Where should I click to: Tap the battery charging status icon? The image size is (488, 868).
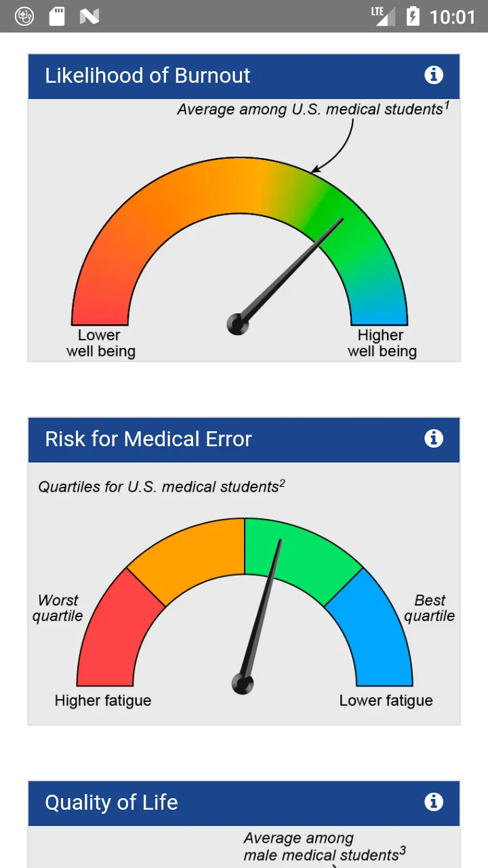(x=412, y=16)
